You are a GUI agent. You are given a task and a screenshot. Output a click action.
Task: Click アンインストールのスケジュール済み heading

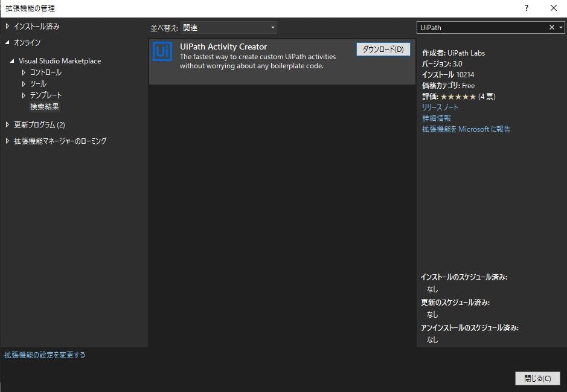point(470,327)
